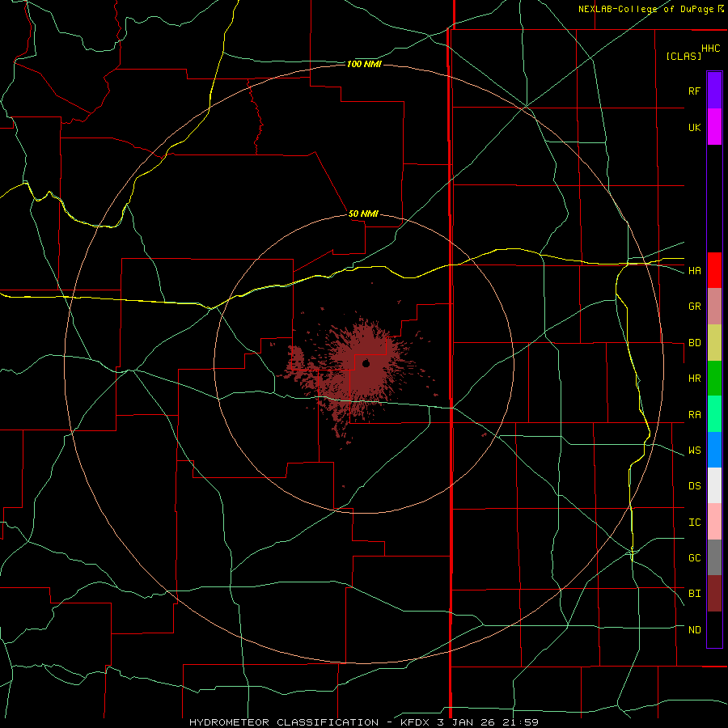This screenshot has height=728, width=728.
Task: Click the DS legend label
Action: [x=694, y=486]
